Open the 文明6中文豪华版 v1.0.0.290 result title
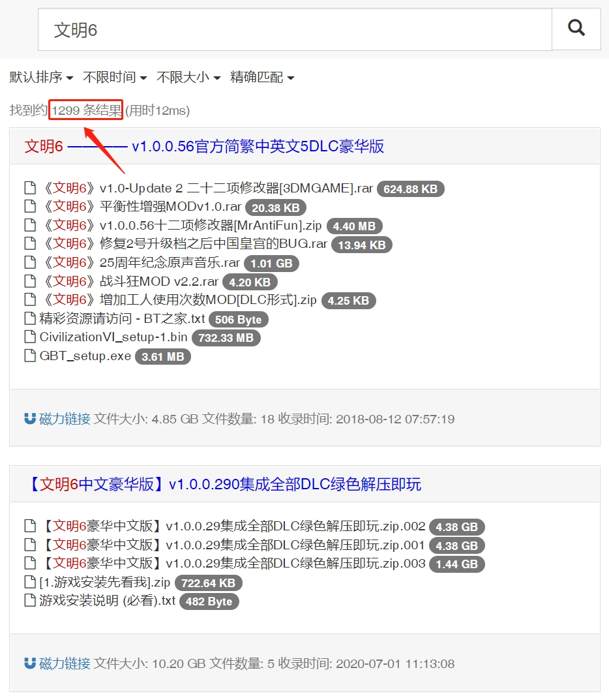 224,485
